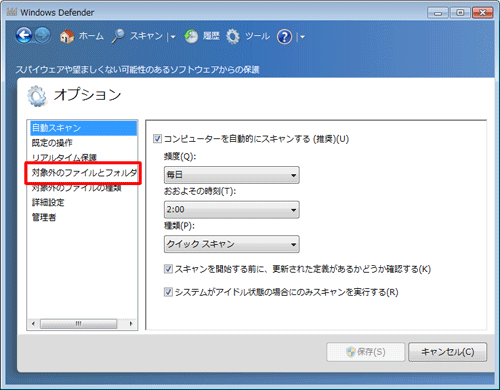Image resolution: width=500 pixels, height=390 pixels.
Task: Select 既定の操作 in the options list
Action: tap(52, 143)
